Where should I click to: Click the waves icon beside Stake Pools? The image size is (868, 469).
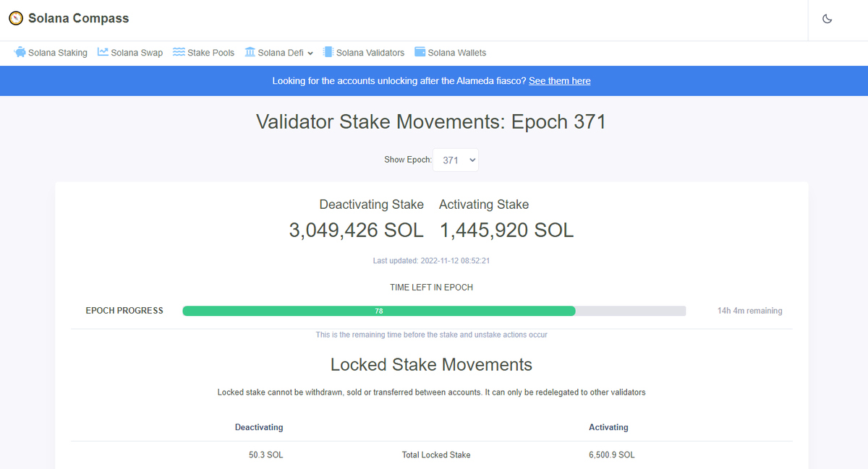(179, 52)
